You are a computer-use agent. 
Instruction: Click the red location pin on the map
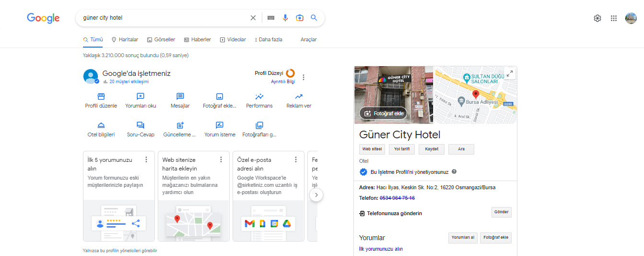[476, 94]
